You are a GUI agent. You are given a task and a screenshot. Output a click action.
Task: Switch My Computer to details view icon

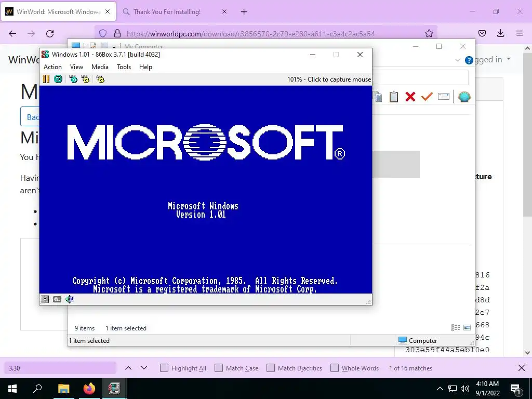click(x=456, y=327)
